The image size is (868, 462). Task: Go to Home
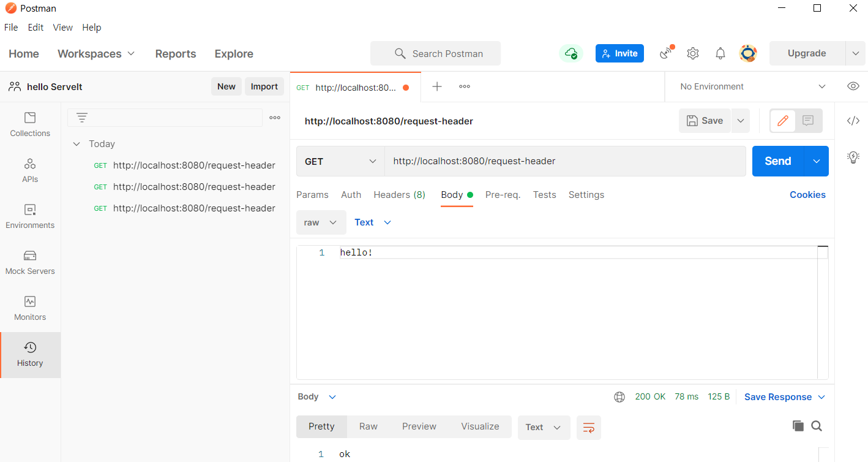(x=24, y=54)
